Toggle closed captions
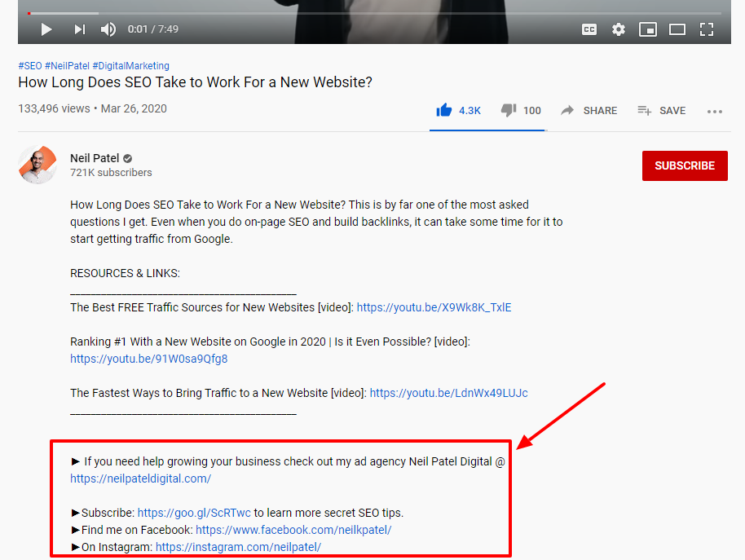 click(x=589, y=29)
